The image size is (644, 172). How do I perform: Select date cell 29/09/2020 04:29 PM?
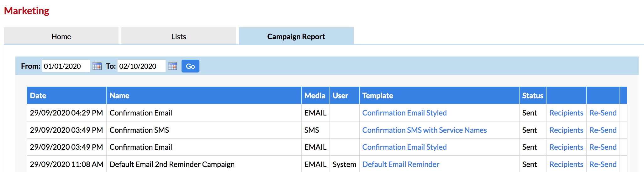(66, 113)
